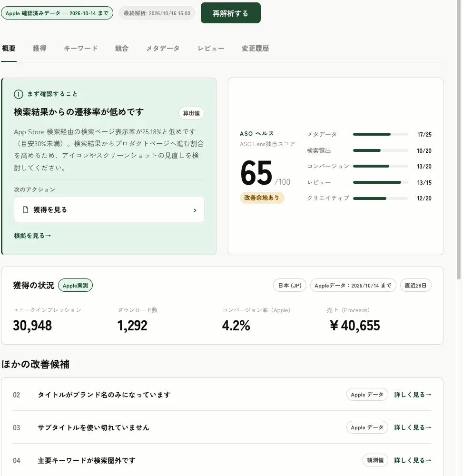
Task: Click the unique impressions value 30,948
Action: [x=32, y=326]
